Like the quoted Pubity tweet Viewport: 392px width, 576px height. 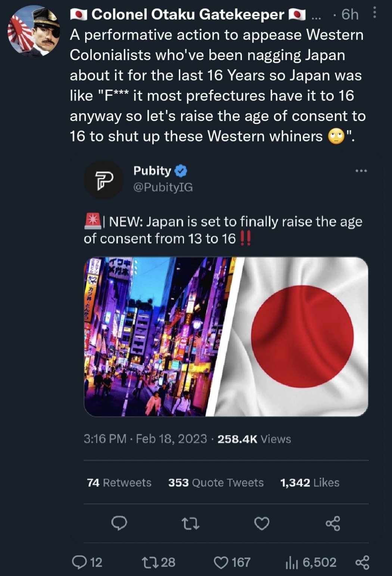coord(262,523)
